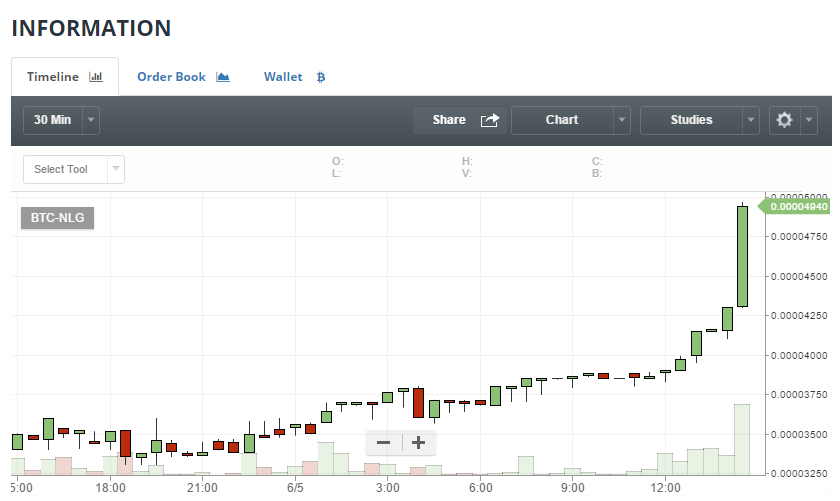This screenshot has height=501, width=840.
Task: Click the INFORMATION heading
Action: pyautogui.click(x=91, y=28)
